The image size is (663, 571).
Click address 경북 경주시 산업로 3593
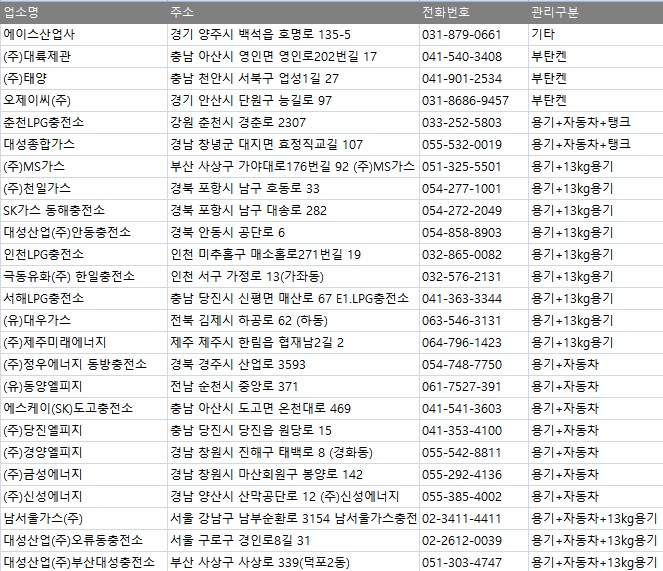[x=238, y=365]
